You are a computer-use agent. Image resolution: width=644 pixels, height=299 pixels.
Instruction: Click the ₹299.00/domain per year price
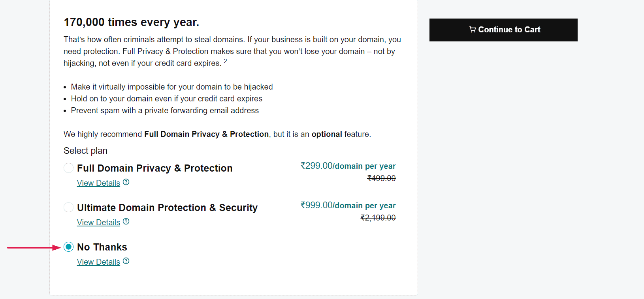(x=348, y=166)
